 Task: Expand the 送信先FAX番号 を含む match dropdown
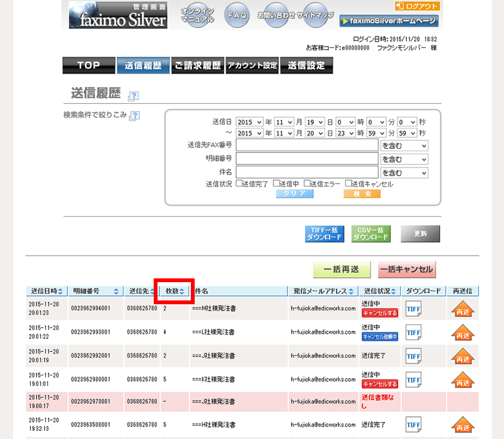coord(404,145)
